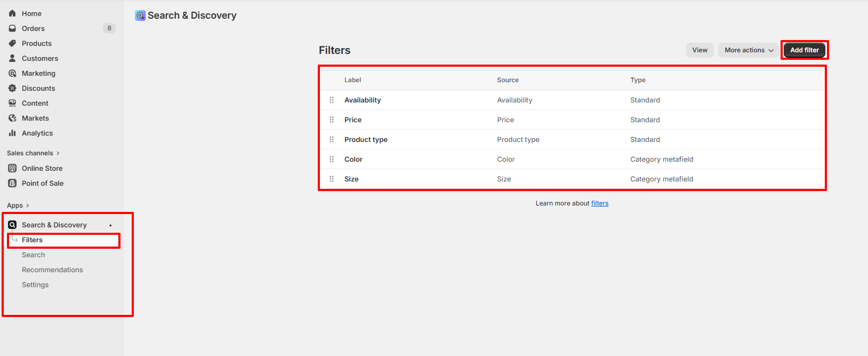The image size is (868, 356).
Task: Click 'Standard' type in Availability row
Action: tap(645, 100)
